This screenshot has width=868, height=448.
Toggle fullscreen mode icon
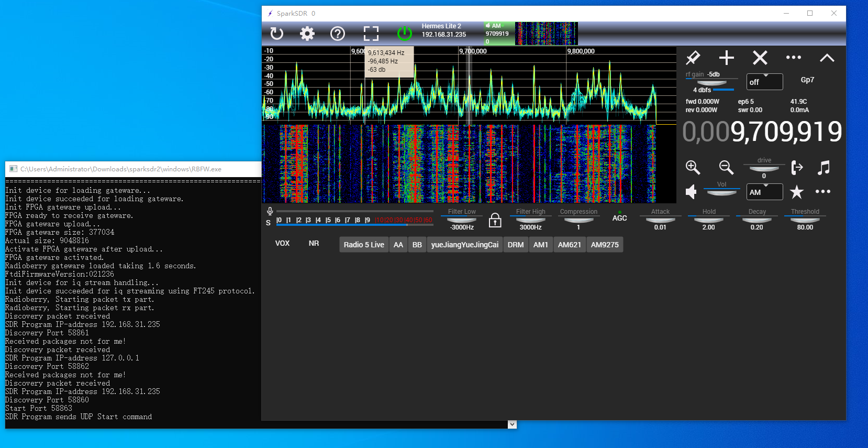[x=371, y=34]
